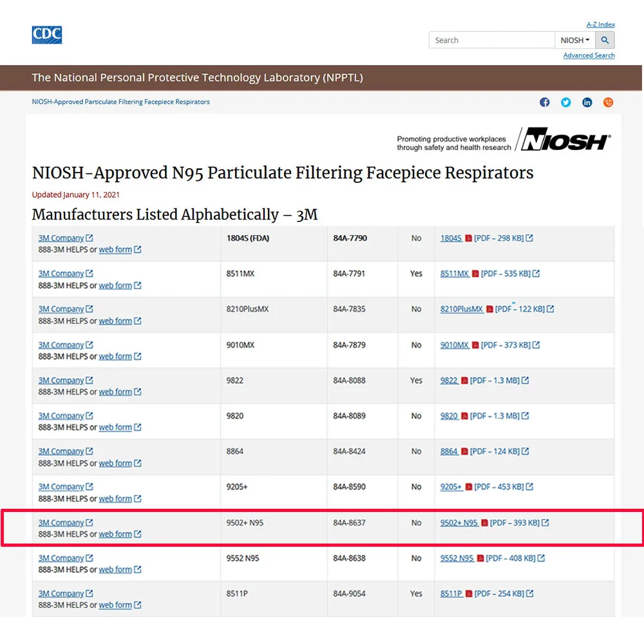The width and height of the screenshot is (644, 644).
Task: Share page on Facebook icon
Action: (545, 102)
